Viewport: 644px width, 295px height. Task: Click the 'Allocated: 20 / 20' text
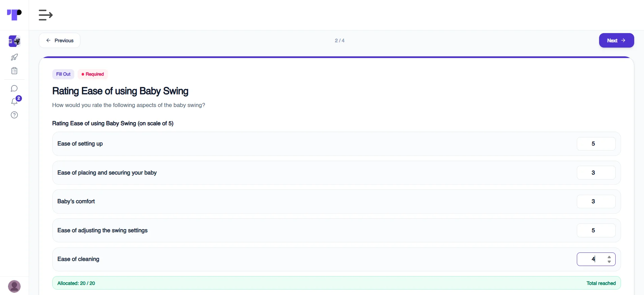(76, 284)
